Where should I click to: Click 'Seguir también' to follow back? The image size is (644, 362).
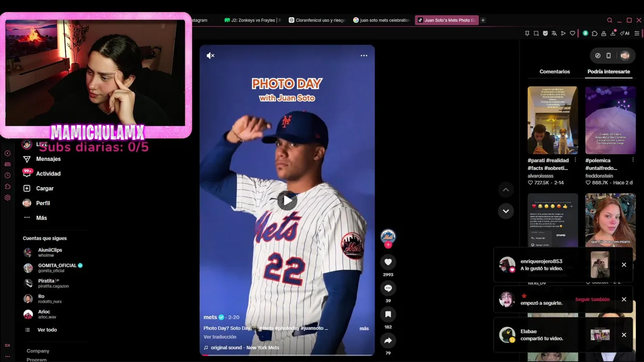(x=592, y=299)
